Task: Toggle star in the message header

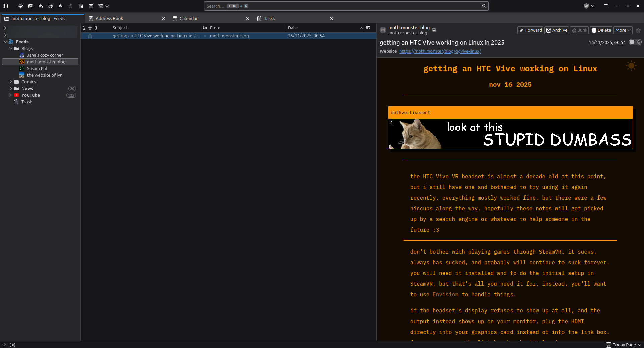Action: tap(638, 30)
